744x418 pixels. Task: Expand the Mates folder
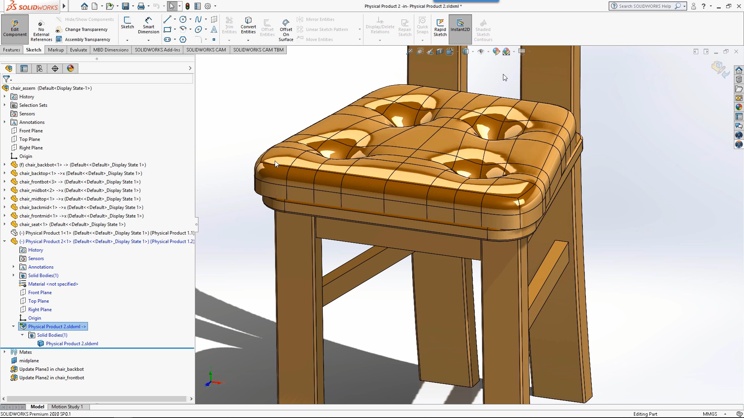(5, 352)
